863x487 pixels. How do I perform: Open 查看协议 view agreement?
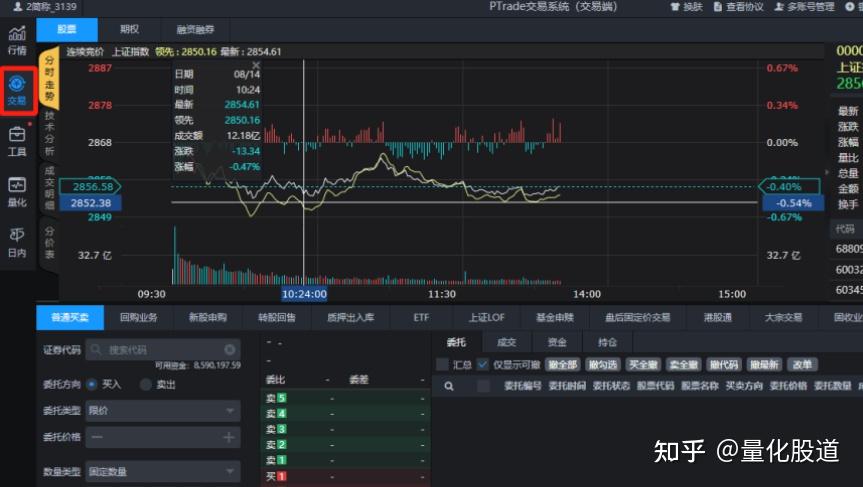click(x=739, y=7)
